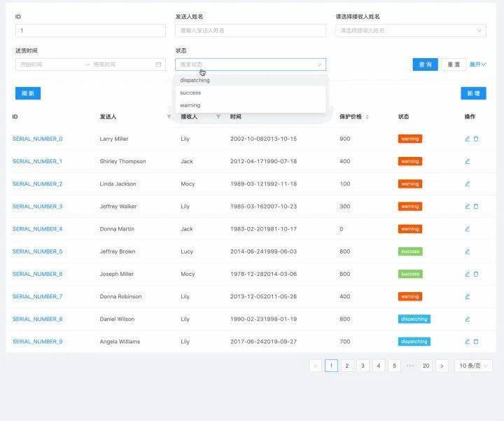Click into the 发送人姓名 input field
Image resolution: width=504 pixels, height=421 pixels.
tap(251, 31)
